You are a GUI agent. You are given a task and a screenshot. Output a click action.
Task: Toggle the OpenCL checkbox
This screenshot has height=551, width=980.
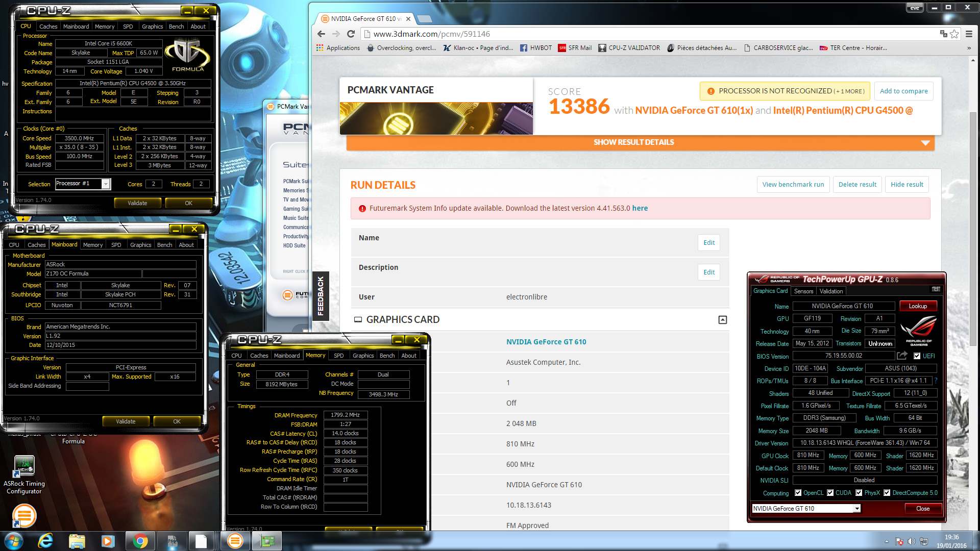coord(798,493)
